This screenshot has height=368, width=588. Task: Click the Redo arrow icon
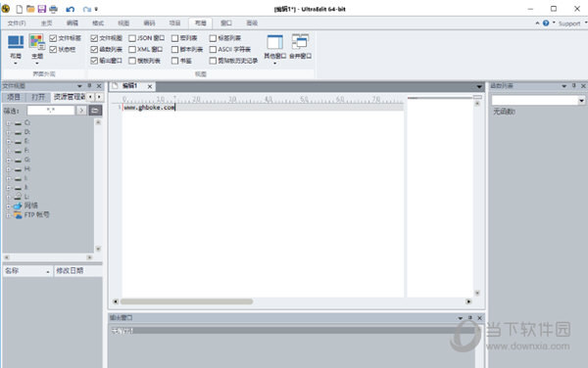[87, 9]
